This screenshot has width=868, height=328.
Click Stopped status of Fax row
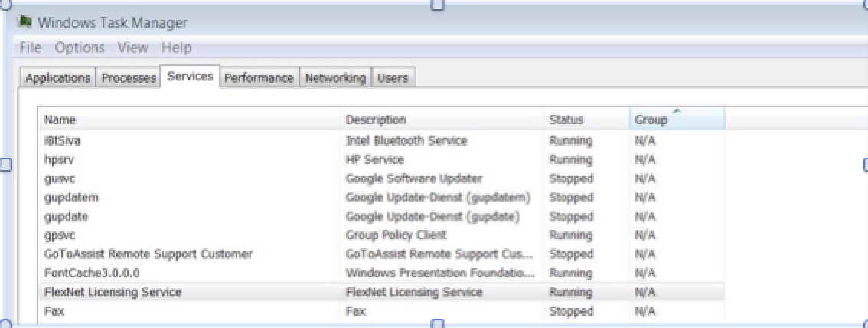pos(571,311)
